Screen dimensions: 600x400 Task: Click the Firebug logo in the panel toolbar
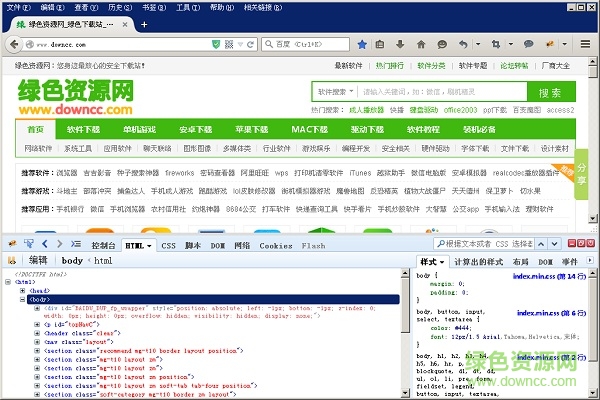click(12, 243)
